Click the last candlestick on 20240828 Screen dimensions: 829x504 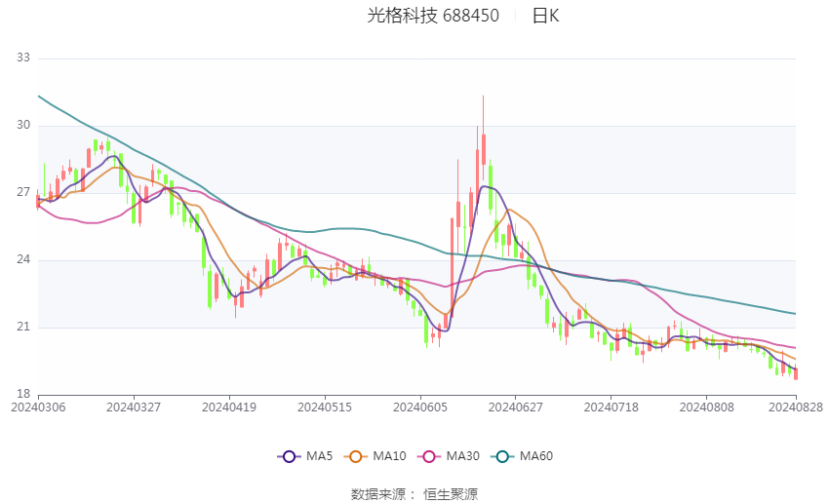[796, 373]
